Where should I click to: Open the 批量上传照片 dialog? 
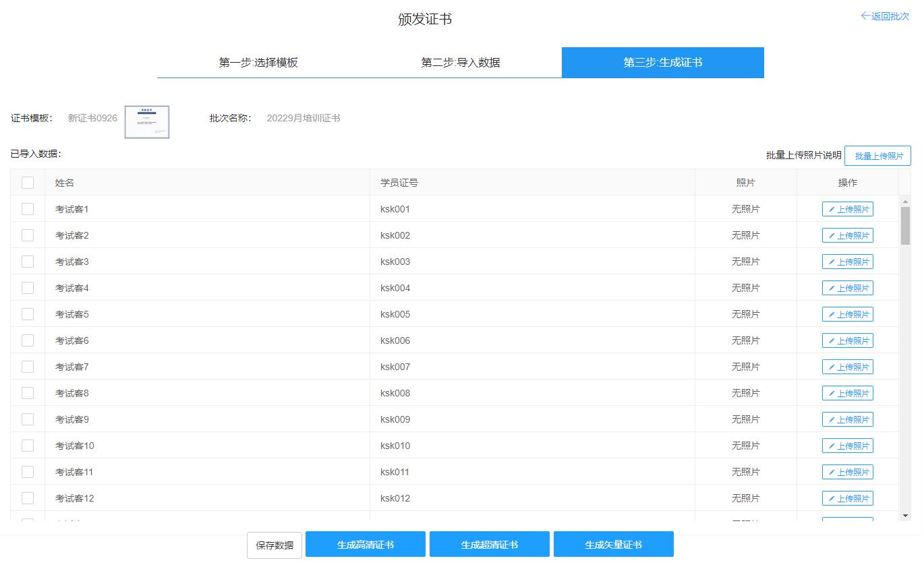click(877, 155)
